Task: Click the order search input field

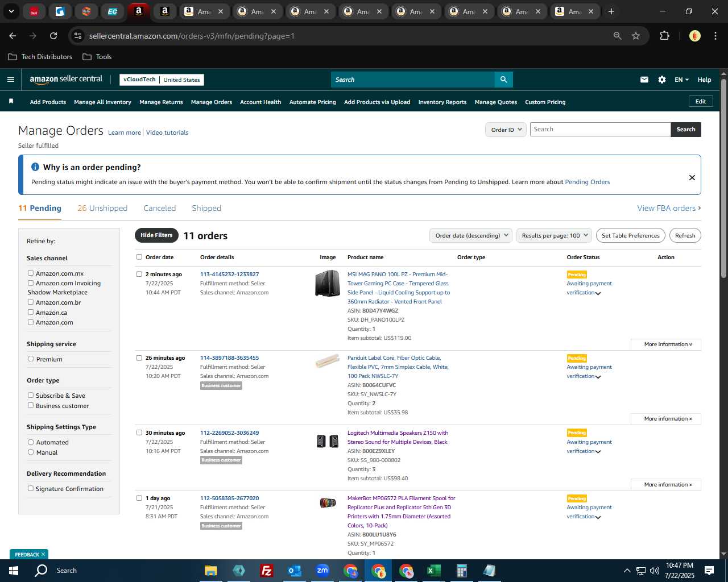Action: click(x=600, y=130)
